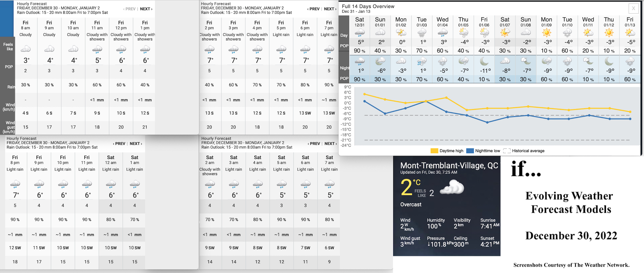Click Sun 01/01 night weather icon

[x=380, y=61]
